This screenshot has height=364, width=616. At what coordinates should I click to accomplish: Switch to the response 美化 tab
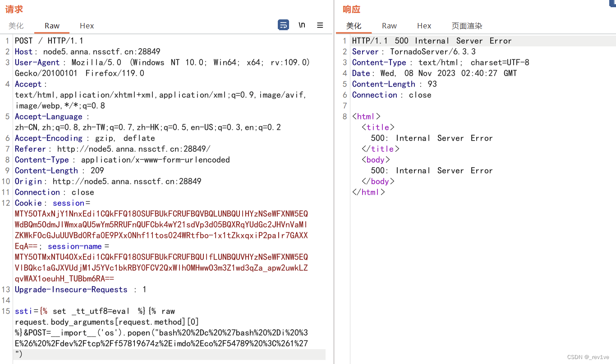pyautogui.click(x=354, y=26)
